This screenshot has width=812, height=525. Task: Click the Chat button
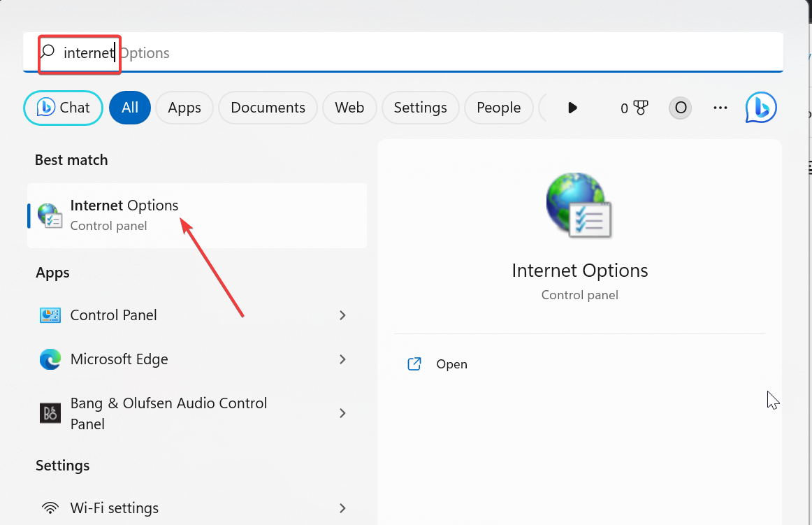pos(64,108)
